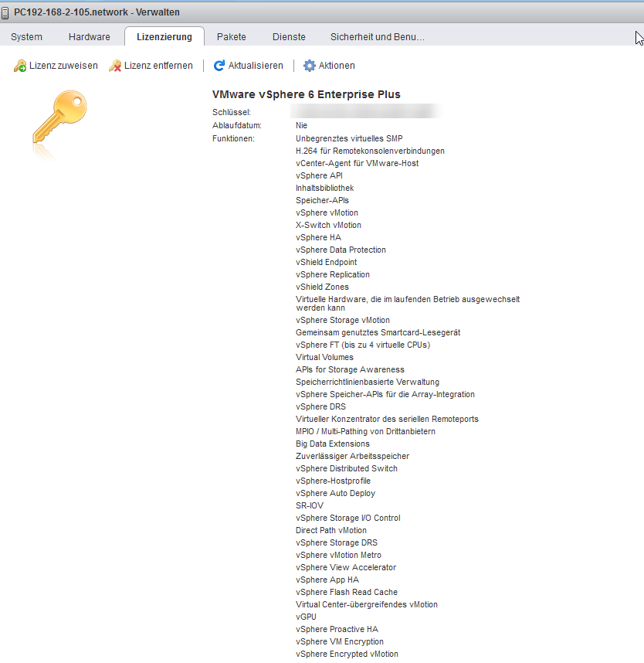Click the Ablaufdatum label
Image resolution: width=644 pixels, height=663 pixels.
[x=237, y=126]
